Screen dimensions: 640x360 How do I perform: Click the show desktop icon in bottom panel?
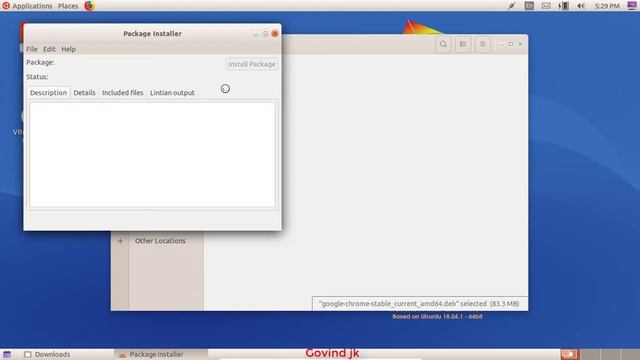(7, 354)
